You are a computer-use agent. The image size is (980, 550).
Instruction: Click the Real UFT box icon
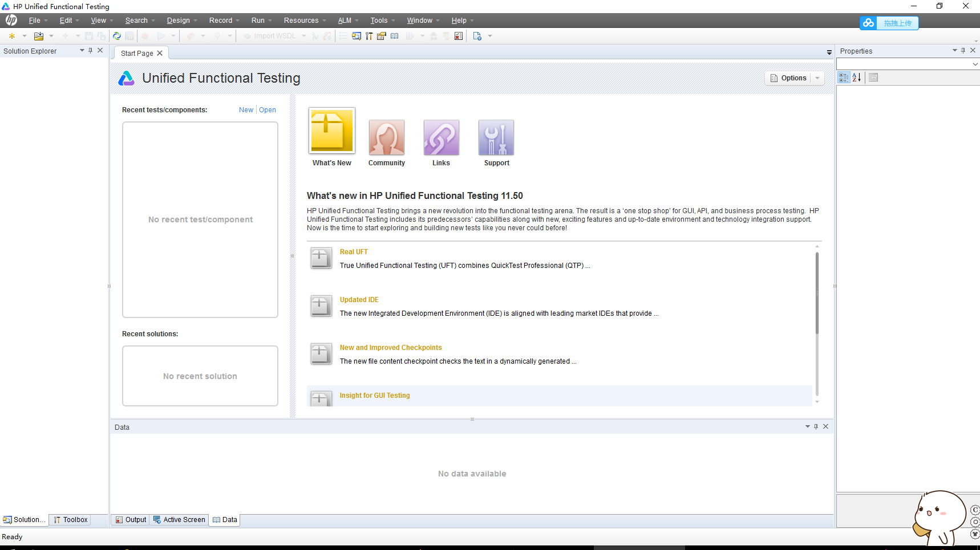(x=321, y=258)
